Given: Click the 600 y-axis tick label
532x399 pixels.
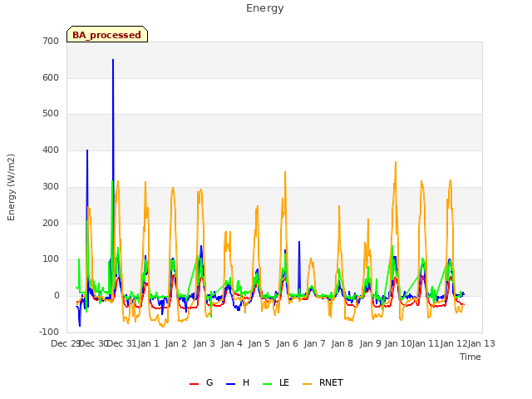Looking at the screenshot, I should point(51,77).
